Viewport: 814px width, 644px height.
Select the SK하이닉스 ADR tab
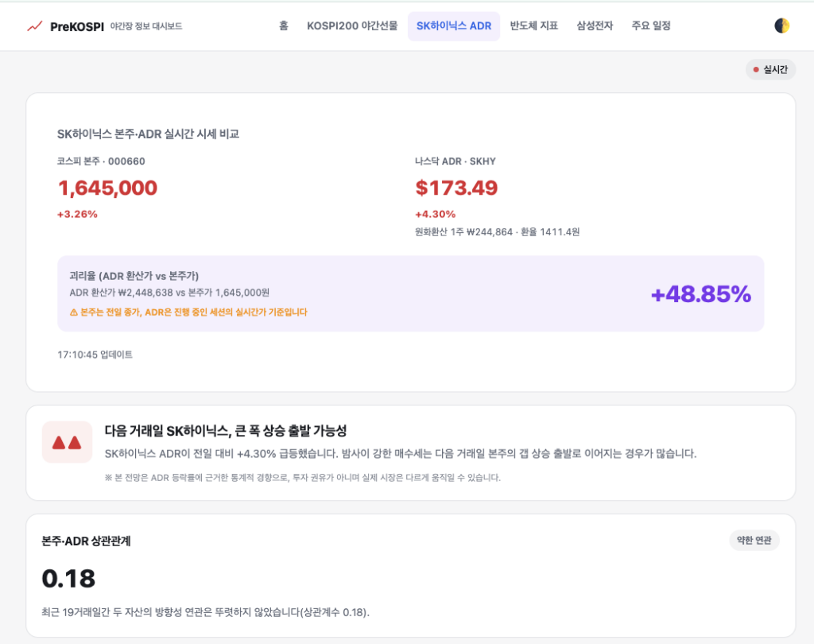coord(454,26)
